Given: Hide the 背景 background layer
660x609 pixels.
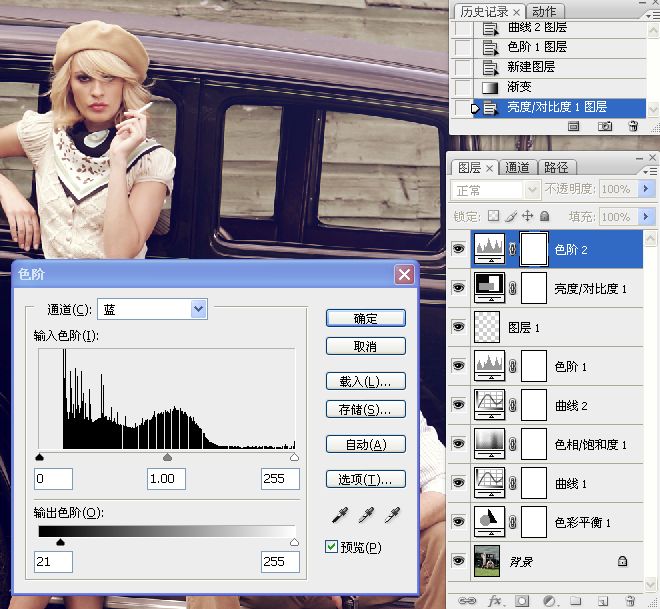Looking at the screenshot, I should 458,561.
